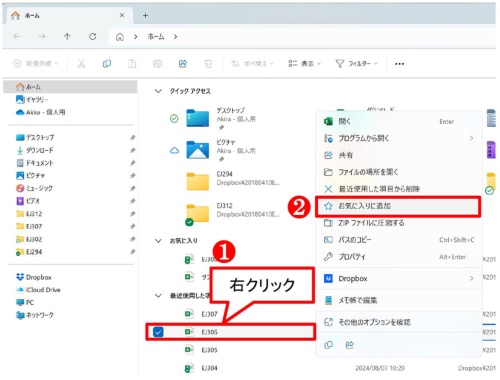The width and height of the screenshot is (500, 380).
Task: Click the Back navigation arrow
Action: pyautogui.click(x=17, y=36)
